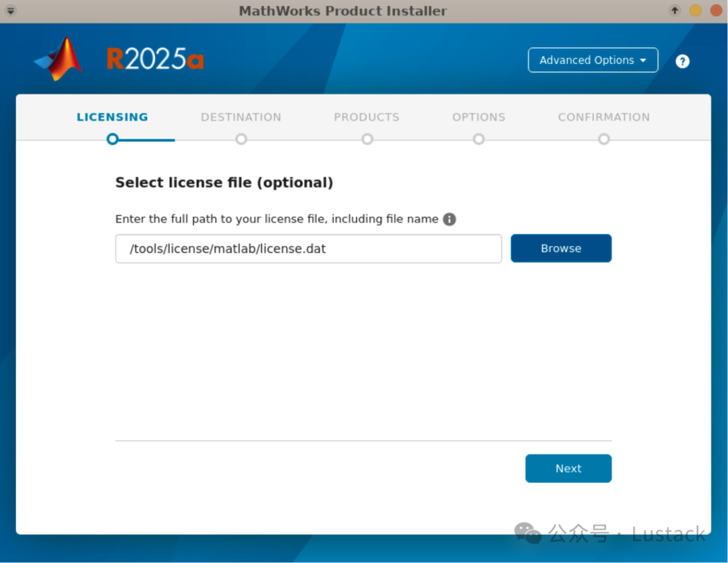Click the R2025a release text

pyautogui.click(x=155, y=59)
